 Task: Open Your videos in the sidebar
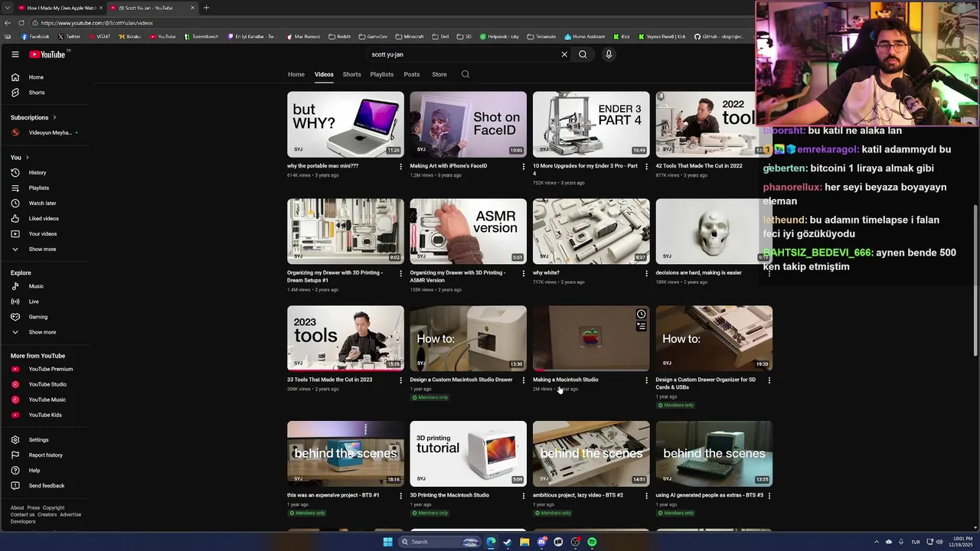(46, 234)
